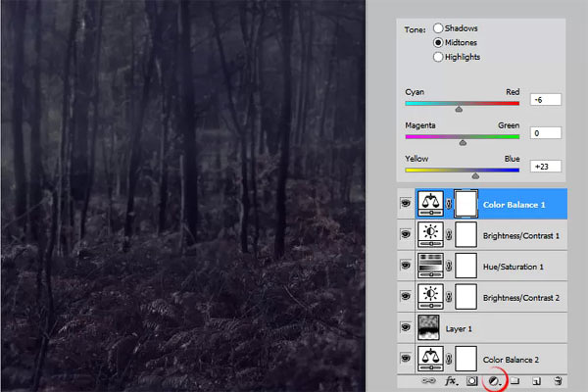588x392 pixels.
Task: Click the mask link icon on Brightness/Contrast 2
Action: pos(449,297)
